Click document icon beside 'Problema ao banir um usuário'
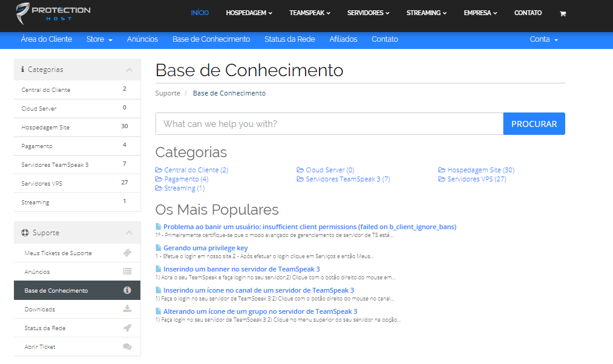The image size is (613, 364). (159, 227)
